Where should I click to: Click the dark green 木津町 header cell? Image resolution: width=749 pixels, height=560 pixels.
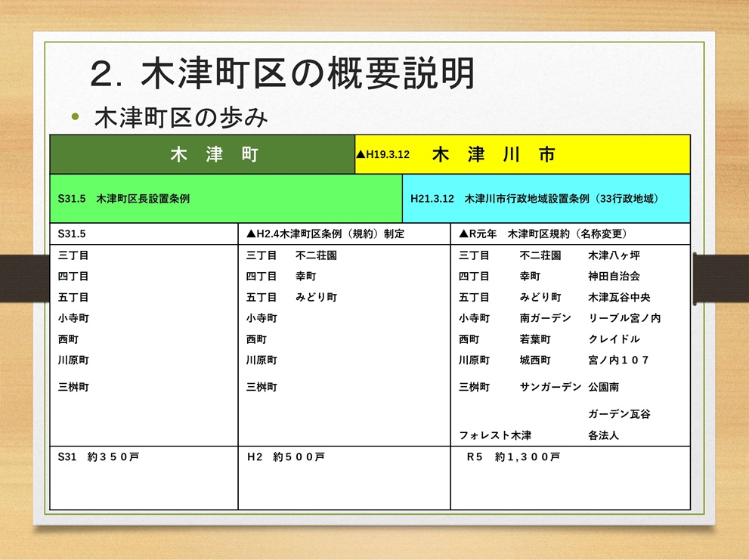214,155
